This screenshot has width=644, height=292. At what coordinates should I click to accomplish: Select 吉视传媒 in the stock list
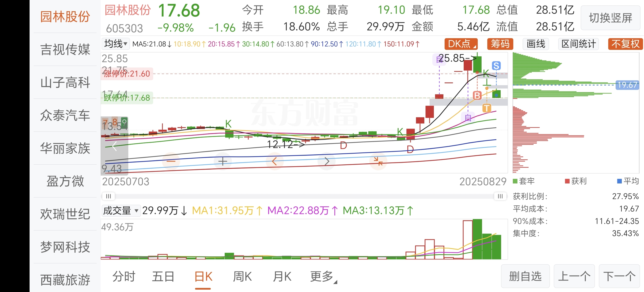coord(65,49)
